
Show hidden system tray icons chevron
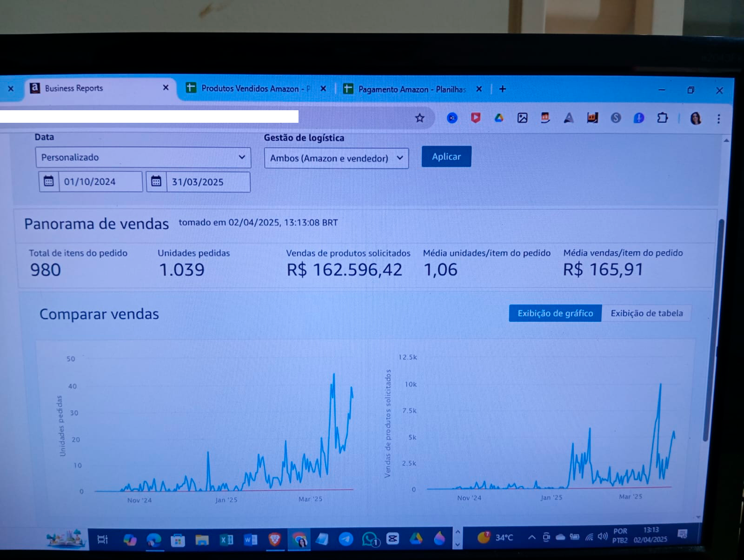click(531, 537)
